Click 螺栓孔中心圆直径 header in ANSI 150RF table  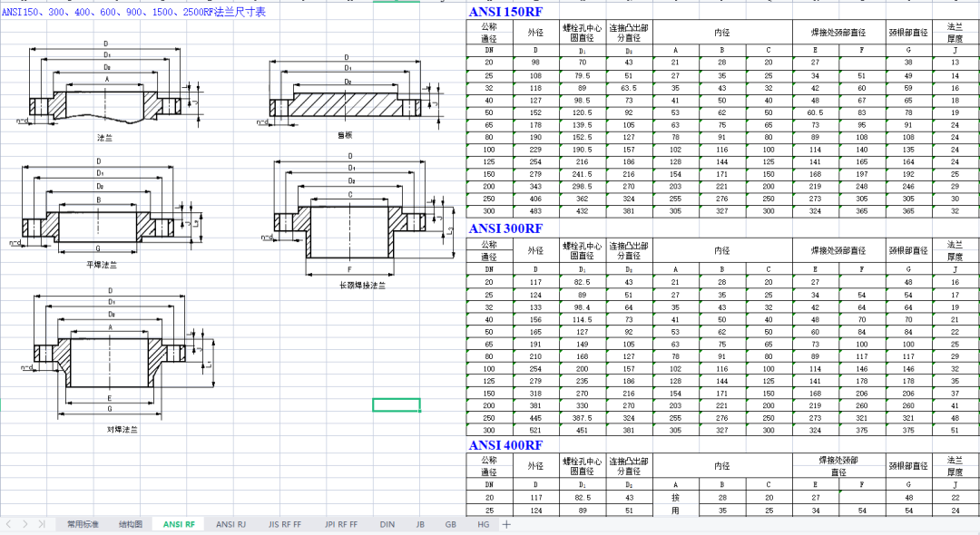582,33
